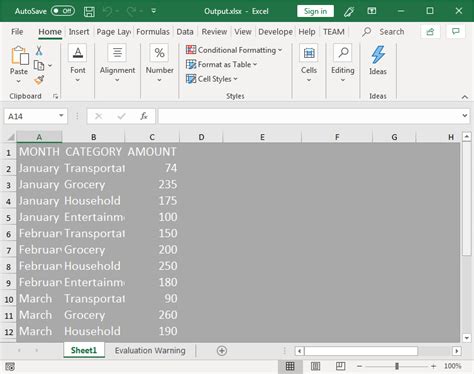Switch to Page Break Preview view icon
The image size is (474, 374).
coord(340,366)
